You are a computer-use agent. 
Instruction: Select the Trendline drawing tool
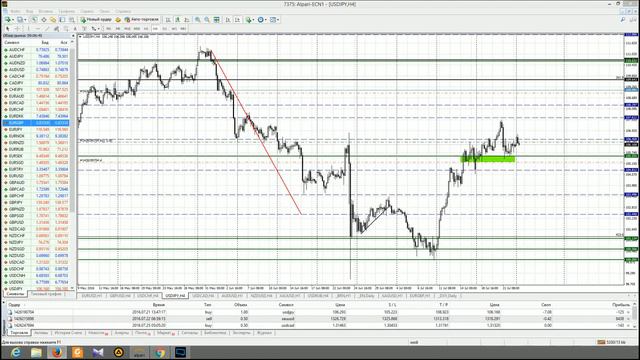click(47, 29)
